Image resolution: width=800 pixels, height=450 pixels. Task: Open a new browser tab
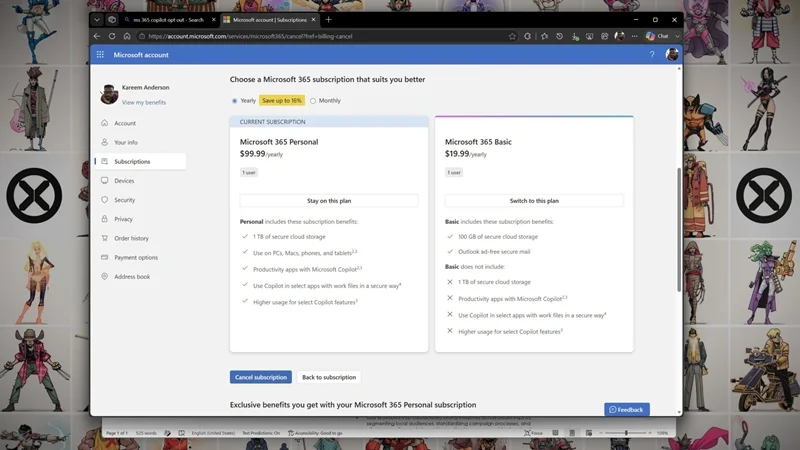click(329, 20)
